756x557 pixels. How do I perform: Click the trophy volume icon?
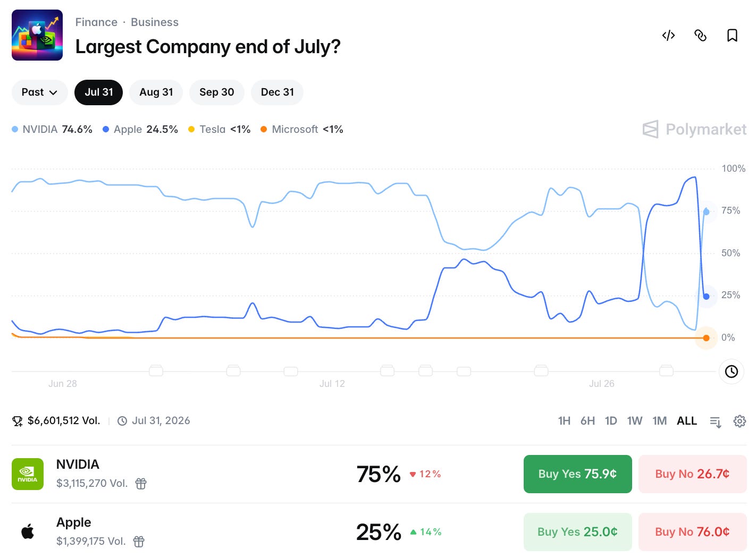coord(18,421)
